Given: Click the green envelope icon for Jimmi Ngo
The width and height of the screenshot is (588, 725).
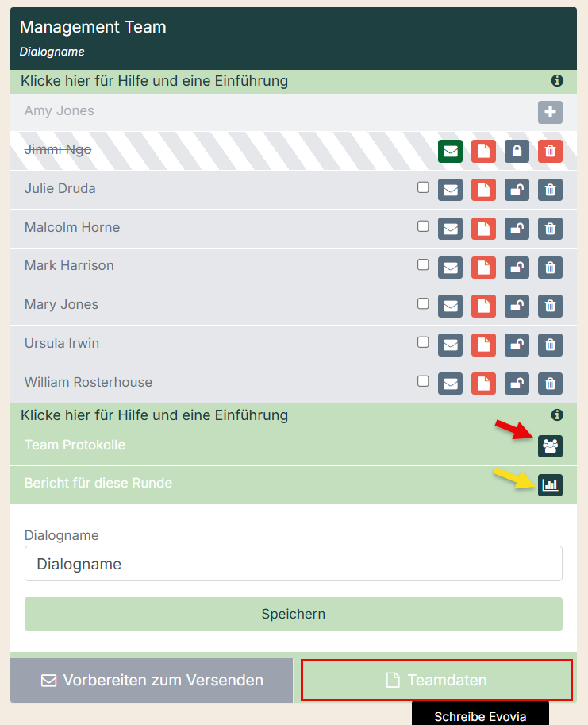Looking at the screenshot, I should [451, 151].
